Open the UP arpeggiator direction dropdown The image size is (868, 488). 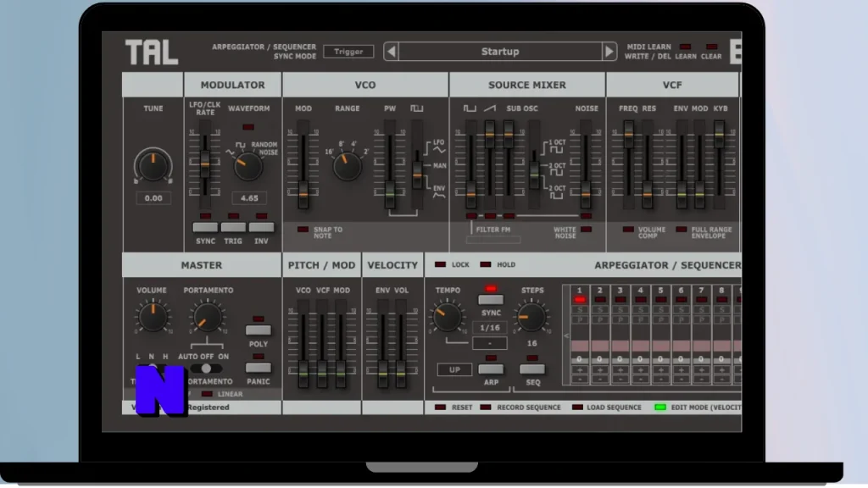454,369
